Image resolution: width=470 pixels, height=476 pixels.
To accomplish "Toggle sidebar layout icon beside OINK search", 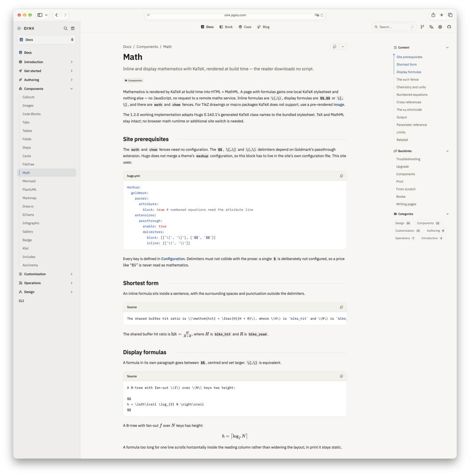I will (73, 28).
